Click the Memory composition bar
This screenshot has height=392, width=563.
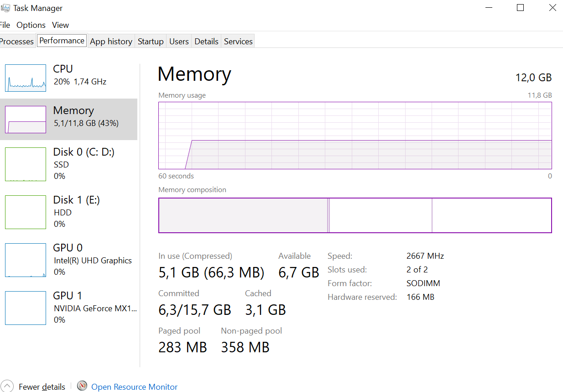coord(355,215)
